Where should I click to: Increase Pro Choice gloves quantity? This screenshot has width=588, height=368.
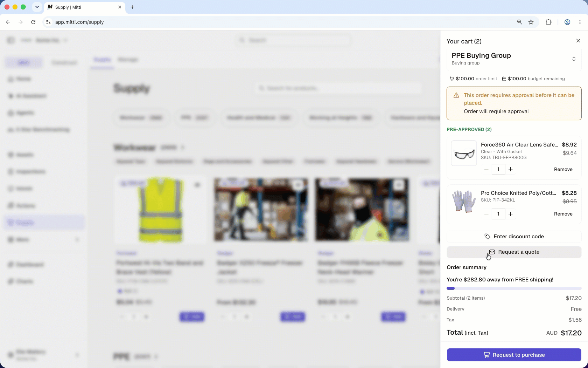(511, 214)
